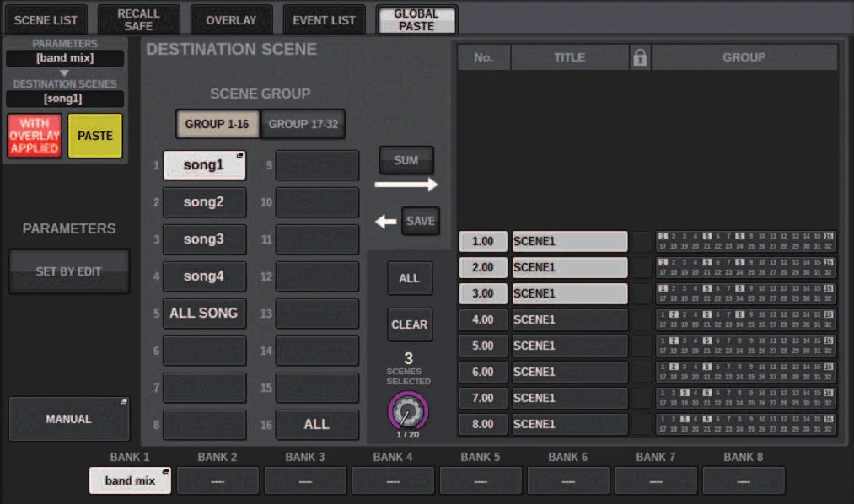Viewport: 854px width, 504px height.
Task: Click the yellow PASTE button
Action: click(x=95, y=136)
